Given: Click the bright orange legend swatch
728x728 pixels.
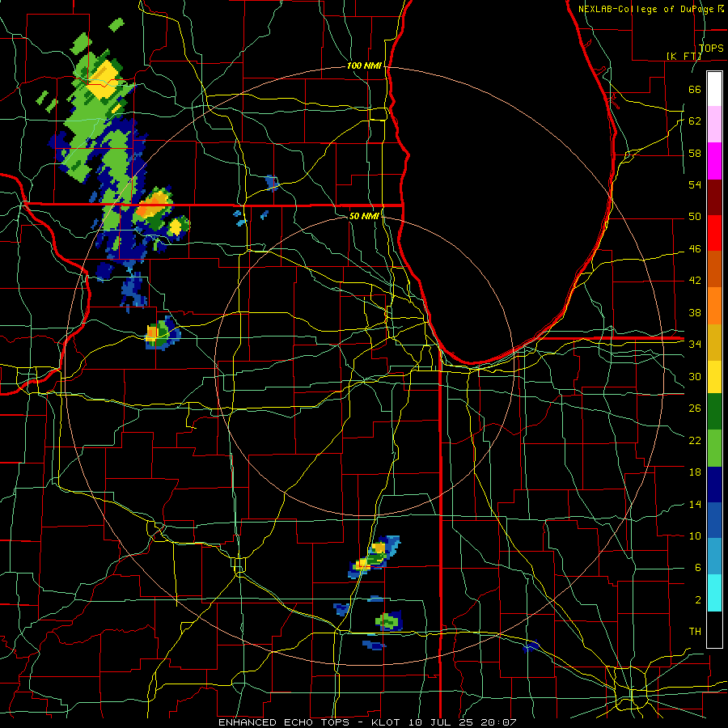Looking at the screenshot, I should coord(714,306).
